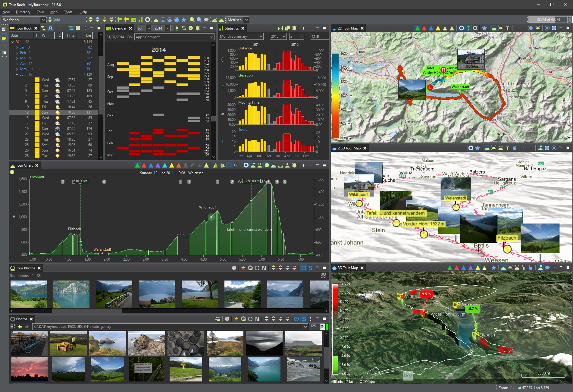The image size is (573, 392).
Task: Open the Tour menu
Action: [x=40, y=12]
